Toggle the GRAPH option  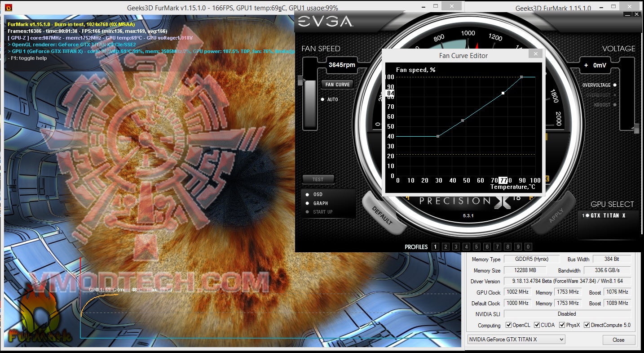coord(317,203)
